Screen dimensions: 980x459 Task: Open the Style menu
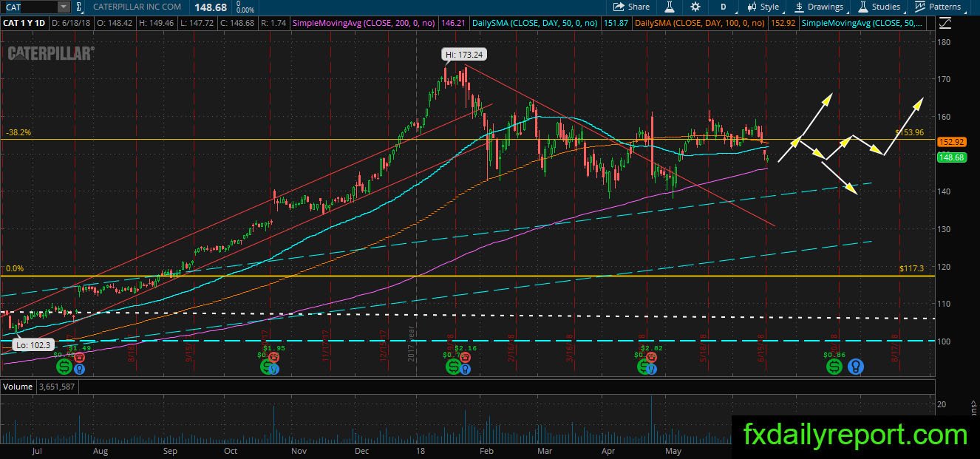763,7
